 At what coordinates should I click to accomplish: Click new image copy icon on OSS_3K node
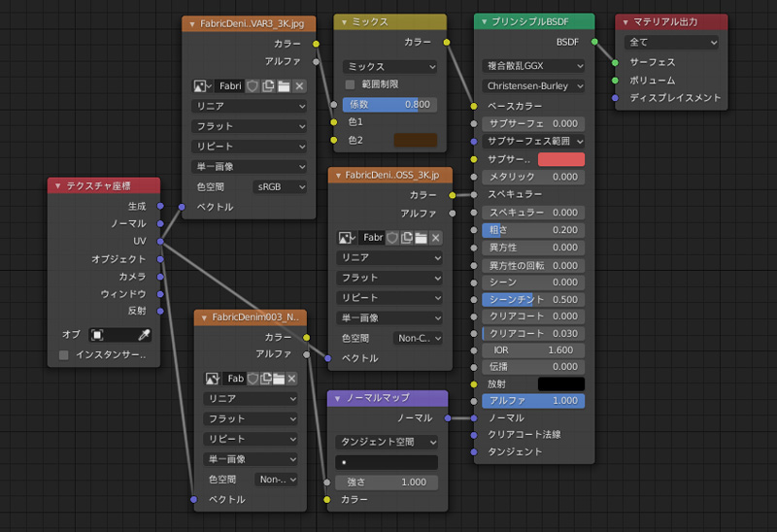[407, 237]
